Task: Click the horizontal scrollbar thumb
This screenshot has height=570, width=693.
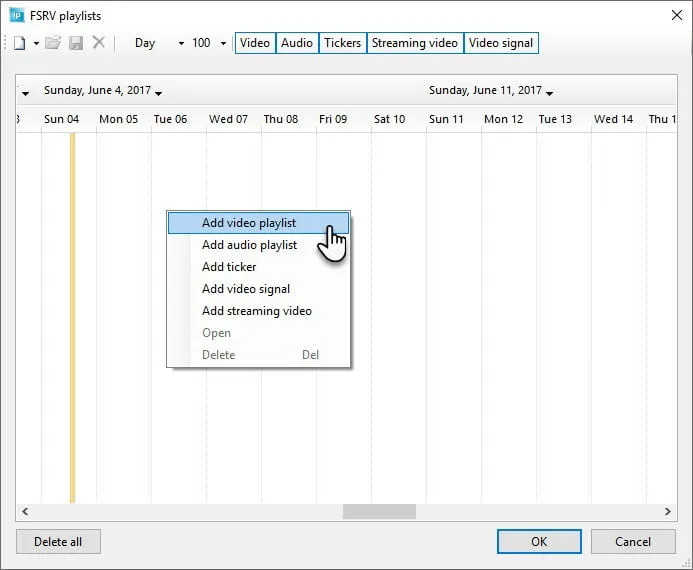Action: (379, 511)
